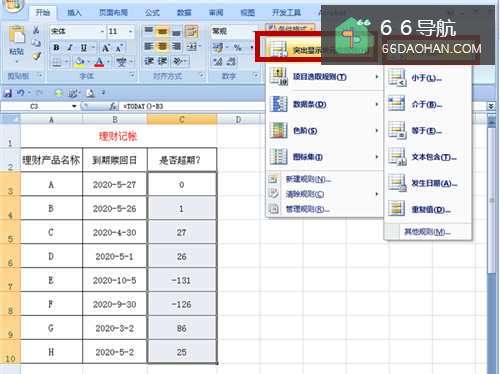Select cell C3 containing 0
The width and height of the screenshot is (500, 374).
tap(182, 184)
